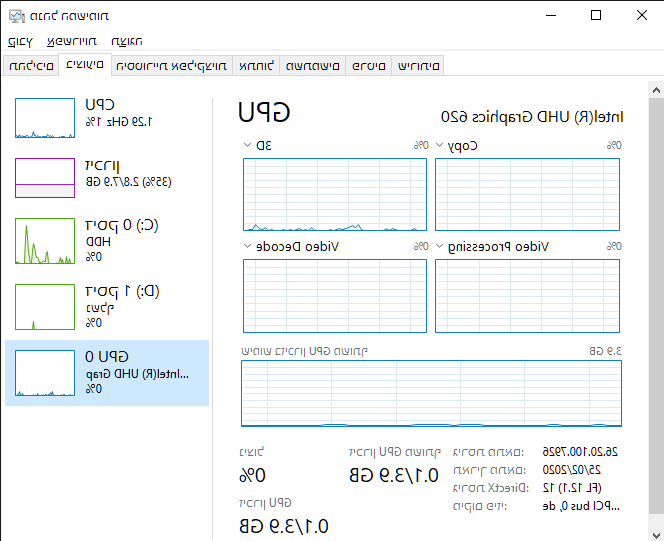Click the Intel(R) UHD Grap... sidebar label
664x541 pixels.
coord(137,374)
